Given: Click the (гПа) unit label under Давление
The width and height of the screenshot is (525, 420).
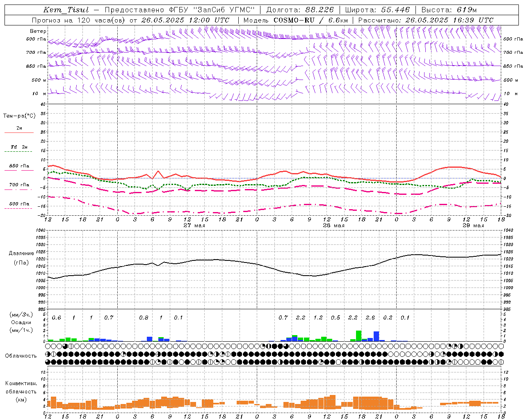Looking at the screenshot, I should [x=21, y=262].
